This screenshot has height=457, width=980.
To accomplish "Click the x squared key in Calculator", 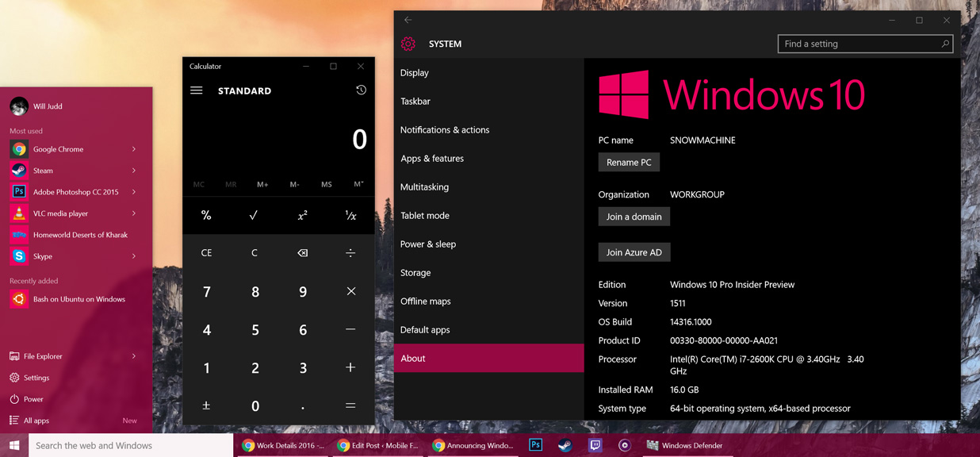I will 302,215.
